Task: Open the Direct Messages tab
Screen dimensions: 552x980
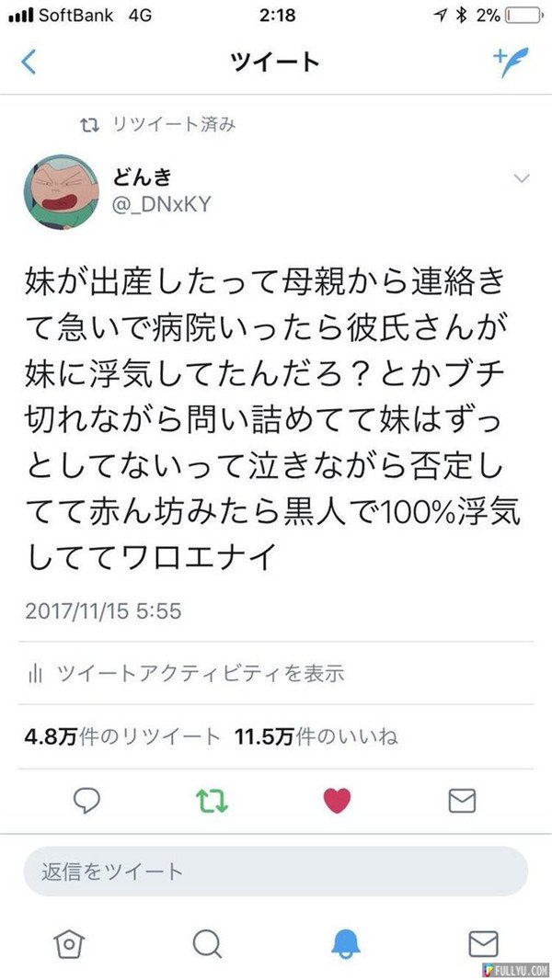Action: point(483,943)
